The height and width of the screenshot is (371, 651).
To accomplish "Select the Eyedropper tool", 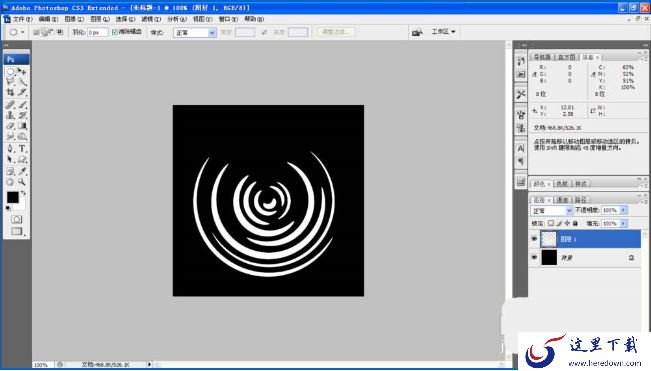I will pos(22,171).
